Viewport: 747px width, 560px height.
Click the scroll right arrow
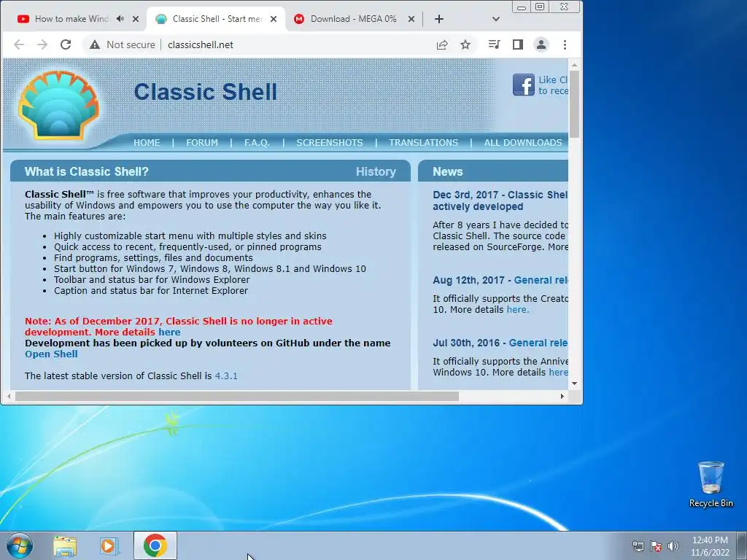[x=562, y=396]
